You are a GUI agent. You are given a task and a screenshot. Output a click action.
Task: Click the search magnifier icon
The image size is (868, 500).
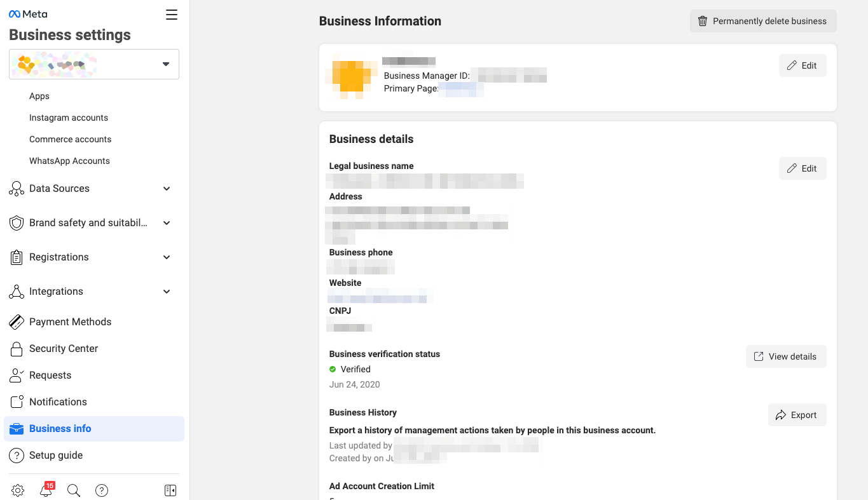[x=74, y=490]
